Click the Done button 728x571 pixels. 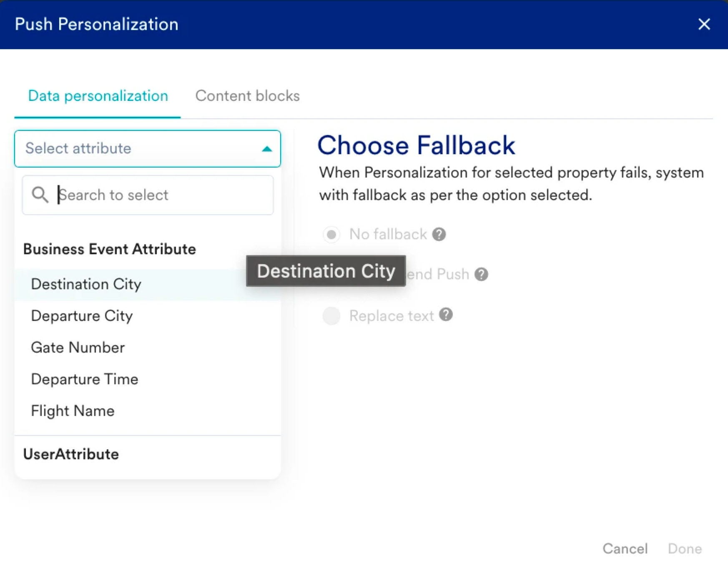[x=685, y=548]
